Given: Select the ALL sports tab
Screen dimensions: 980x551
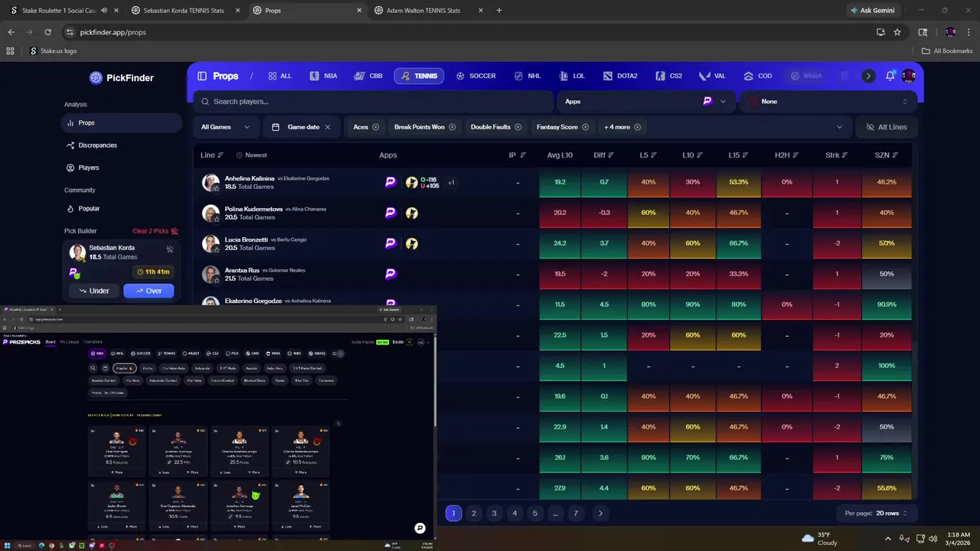Looking at the screenshot, I should tap(279, 76).
